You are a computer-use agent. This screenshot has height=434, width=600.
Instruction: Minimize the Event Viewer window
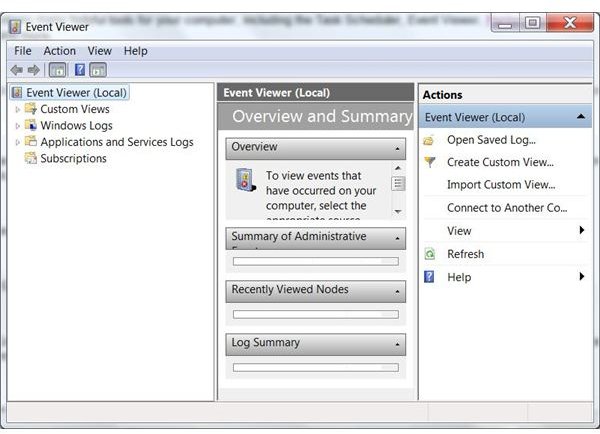point(505,23)
